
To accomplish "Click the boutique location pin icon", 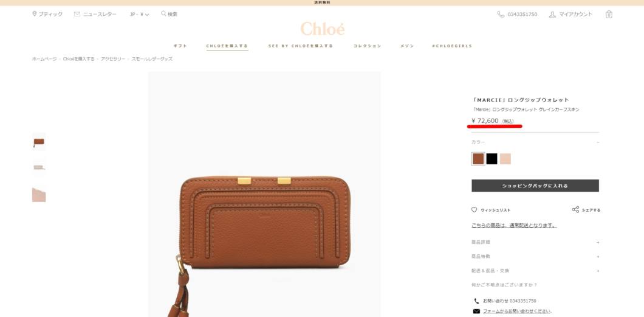I will point(35,14).
